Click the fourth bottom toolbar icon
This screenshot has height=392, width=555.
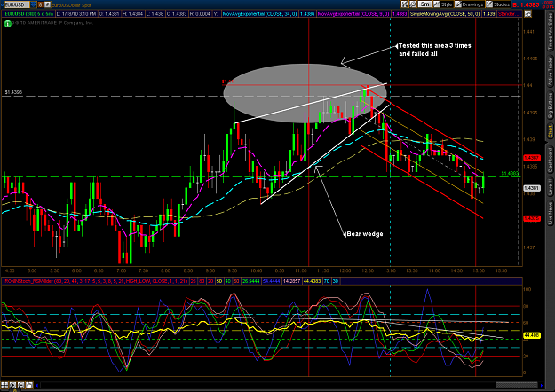pyautogui.click(x=29, y=385)
